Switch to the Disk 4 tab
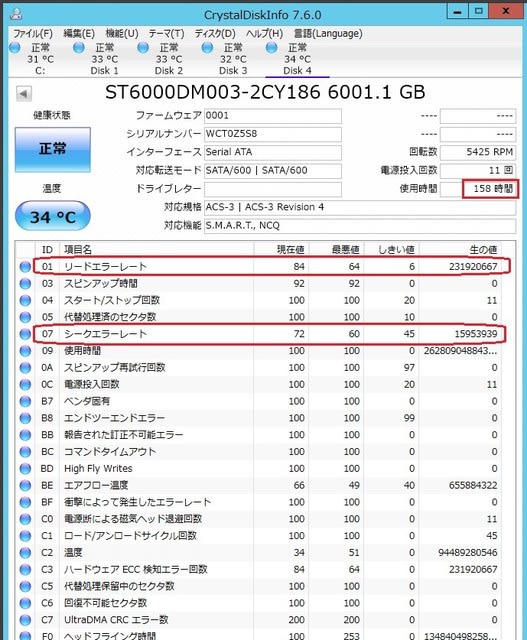The height and width of the screenshot is (640, 527). tap(297, 59)
